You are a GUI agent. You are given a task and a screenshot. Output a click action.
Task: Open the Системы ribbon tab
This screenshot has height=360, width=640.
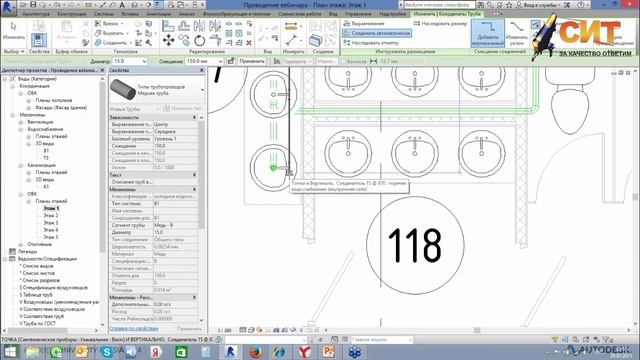click(x=104, y=14)
